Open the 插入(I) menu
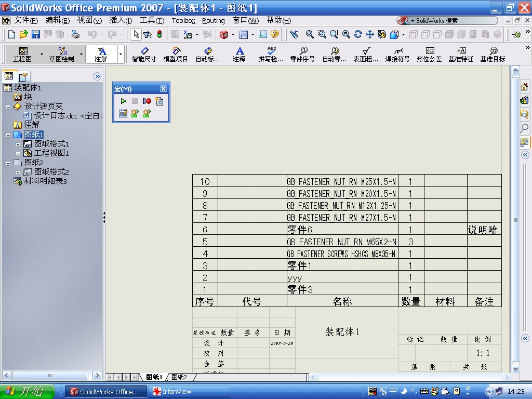Image resolution: width=532 pixels, height=399 pixels. [x=121, y=20]
